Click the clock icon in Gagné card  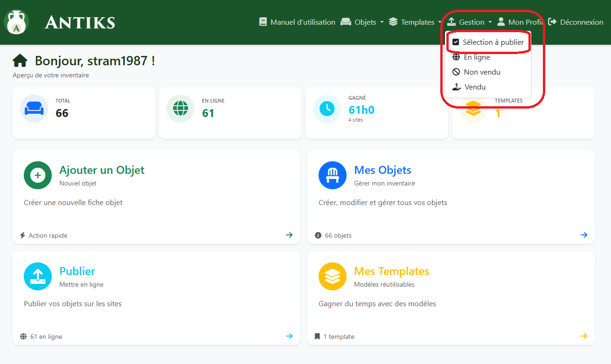[327, 109]
